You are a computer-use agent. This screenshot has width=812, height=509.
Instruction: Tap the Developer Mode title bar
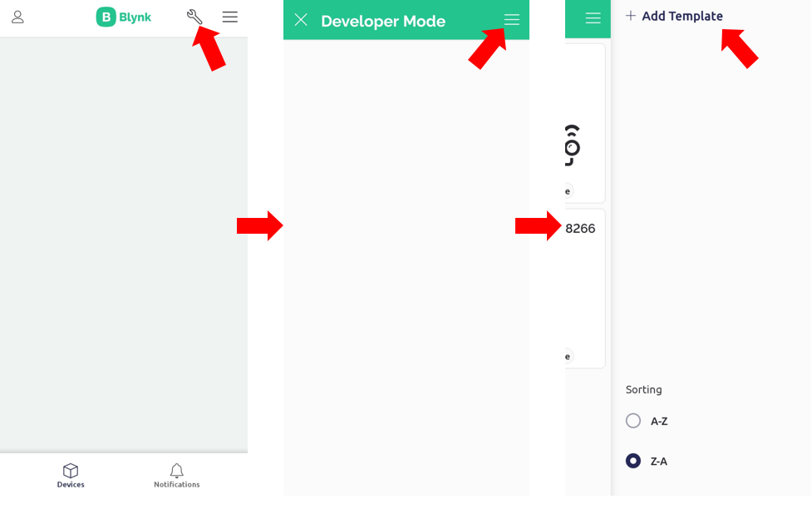tap(383, 21)
